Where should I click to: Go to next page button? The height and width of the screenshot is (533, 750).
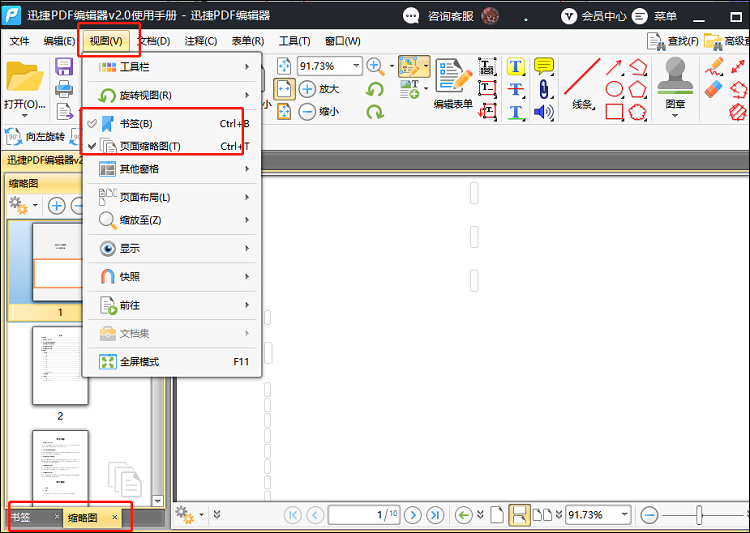tap(413, 515)
